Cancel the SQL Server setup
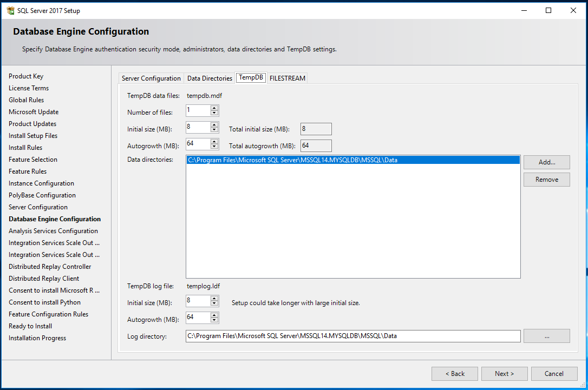Screen dimensions: 588x390 point(554,374)
